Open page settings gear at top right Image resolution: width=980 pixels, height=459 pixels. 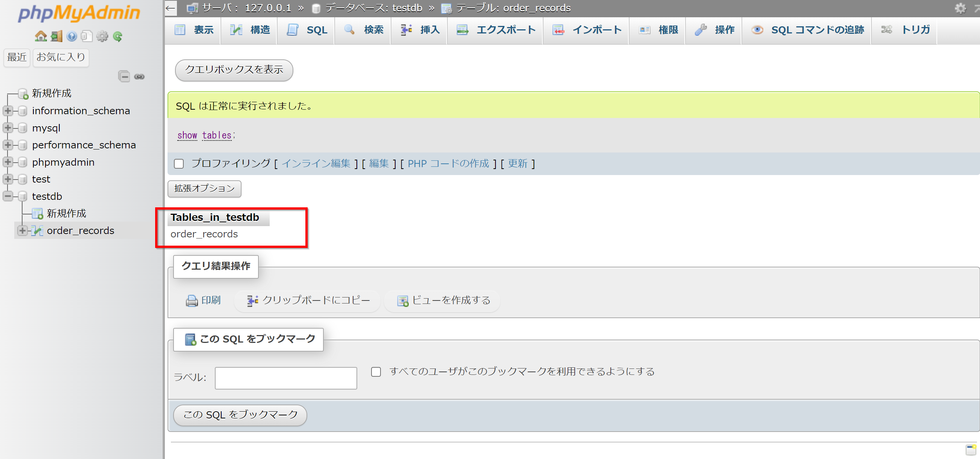click(960, 8)
